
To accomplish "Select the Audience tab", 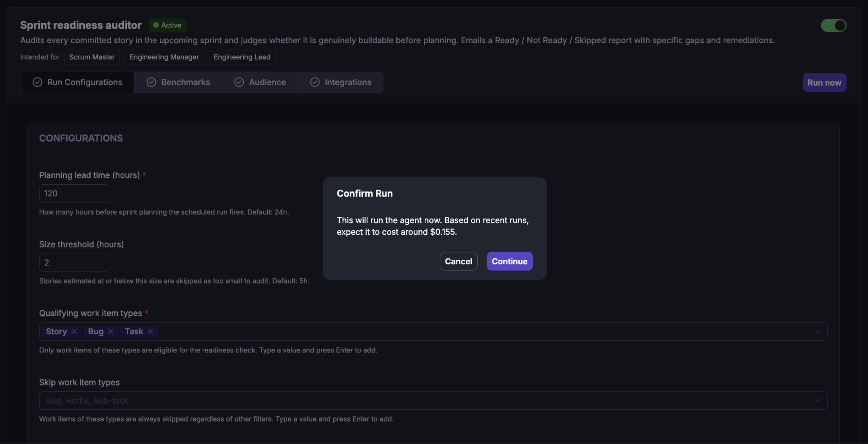I will [260, 82].
